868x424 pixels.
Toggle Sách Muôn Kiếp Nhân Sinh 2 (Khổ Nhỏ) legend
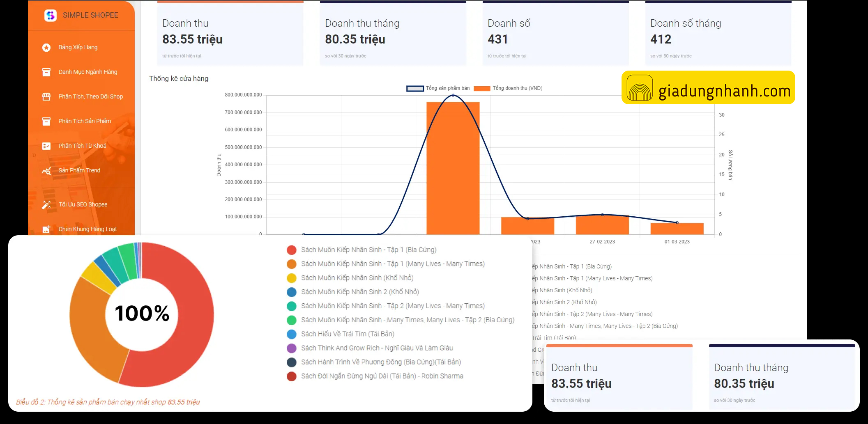[353, 292]
